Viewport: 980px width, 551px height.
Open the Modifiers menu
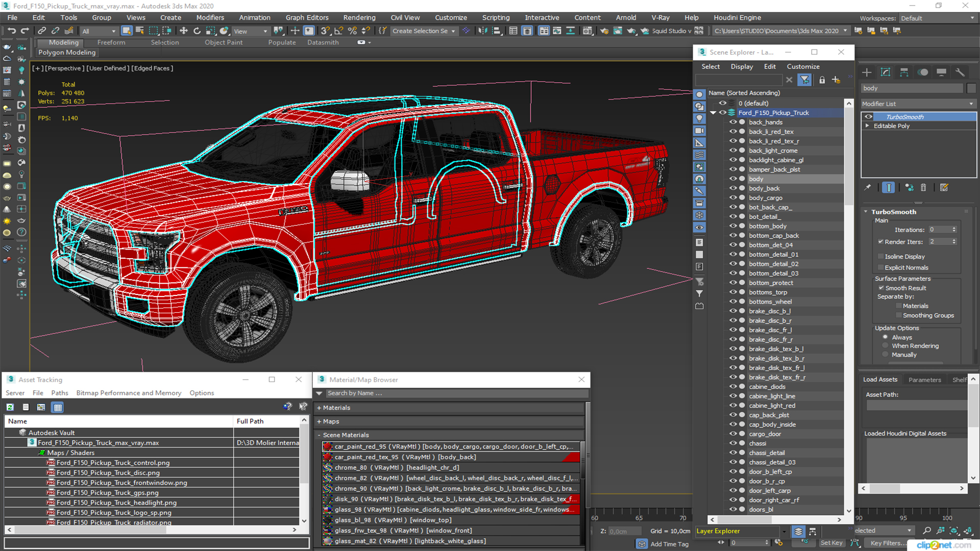(x=210, y=18)
